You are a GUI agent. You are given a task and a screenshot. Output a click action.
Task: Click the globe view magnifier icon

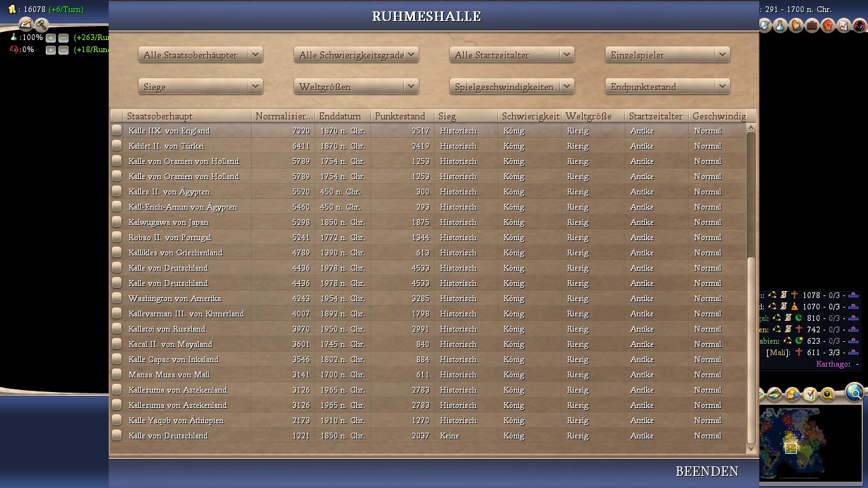[x=855, y=393]
